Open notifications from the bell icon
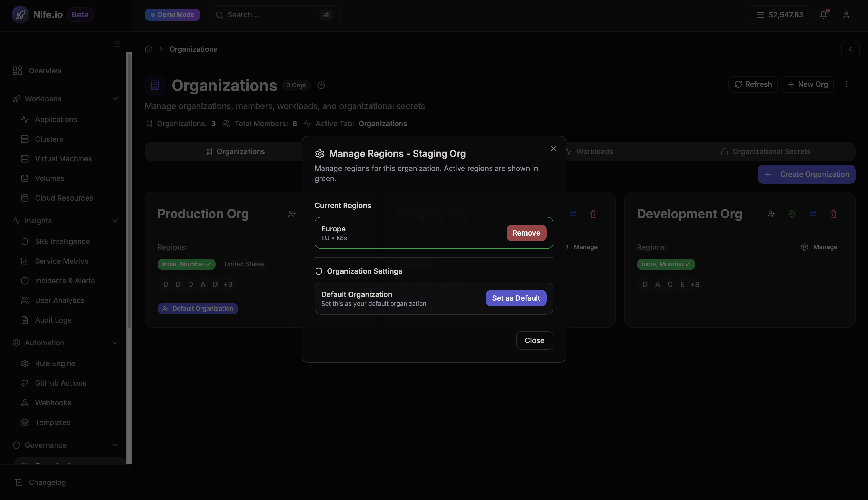The width and height of the screenshot is (868, 500). (x=824, y=15)
